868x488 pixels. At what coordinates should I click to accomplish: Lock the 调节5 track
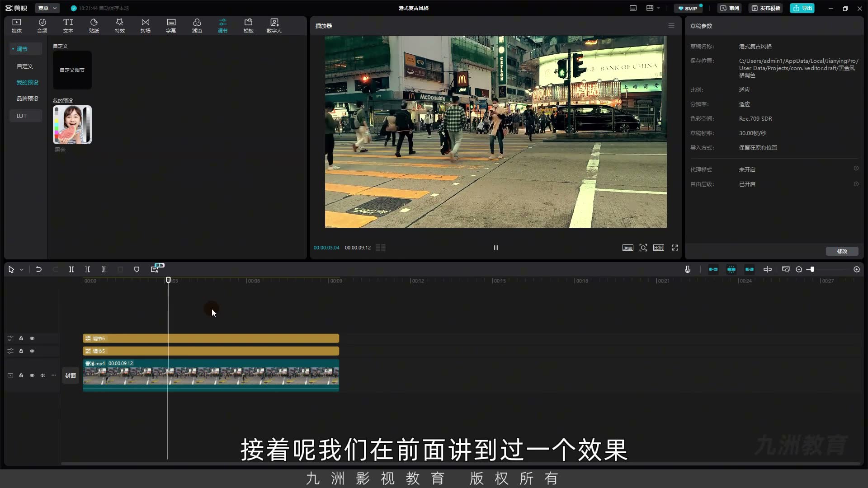coord(21,351)
